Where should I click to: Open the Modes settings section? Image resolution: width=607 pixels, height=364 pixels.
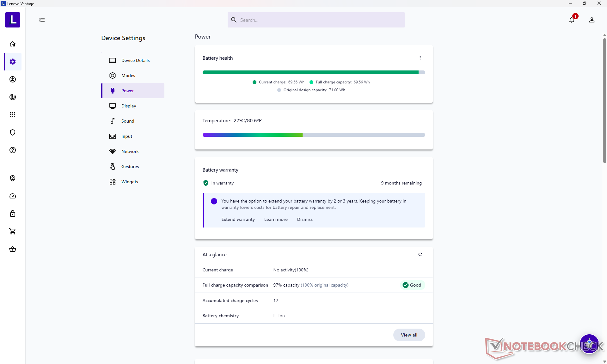coord(128,76)
